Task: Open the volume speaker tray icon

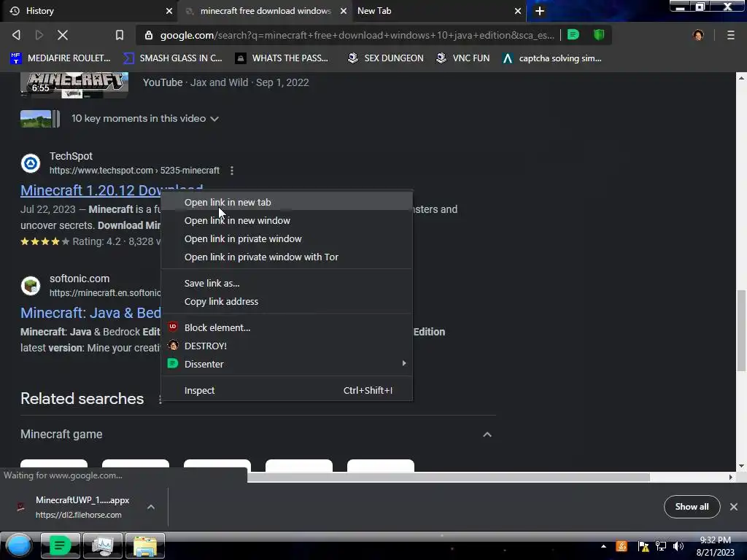Action: click(x=678, y=546)
